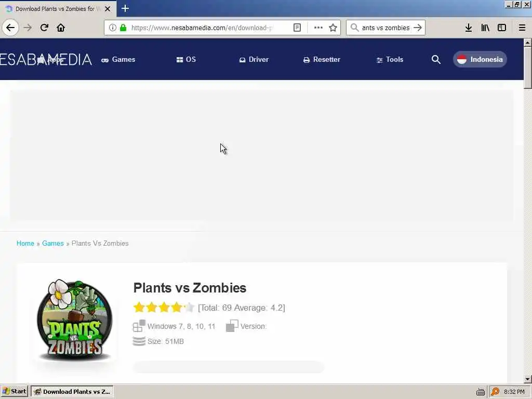Viewport: 532px width, 399px height.
Task: Select Download Plants vs Z... taskbar button
Action: 72,392
